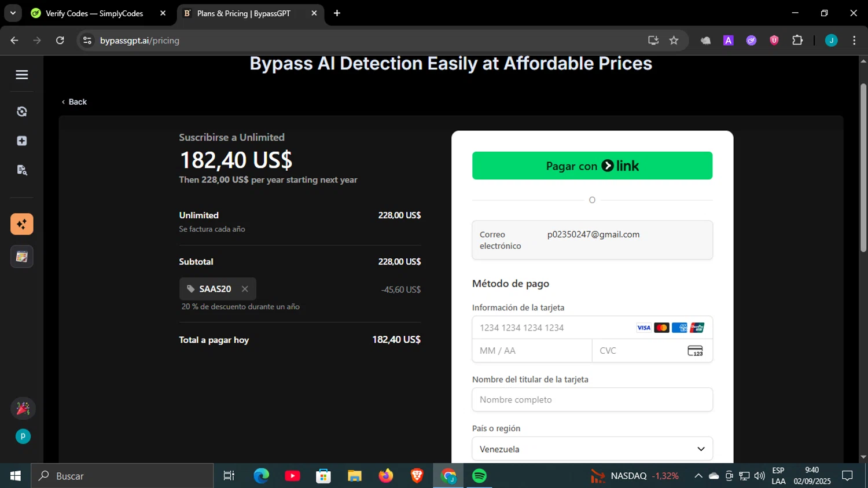Open the P profile avatar in sidebar
This screenshot has height=488, width=868.
tap(23, 436)
